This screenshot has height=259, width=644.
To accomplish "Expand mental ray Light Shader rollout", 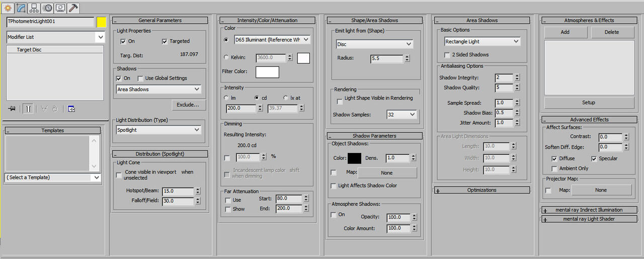I will (x=589, y=219).
